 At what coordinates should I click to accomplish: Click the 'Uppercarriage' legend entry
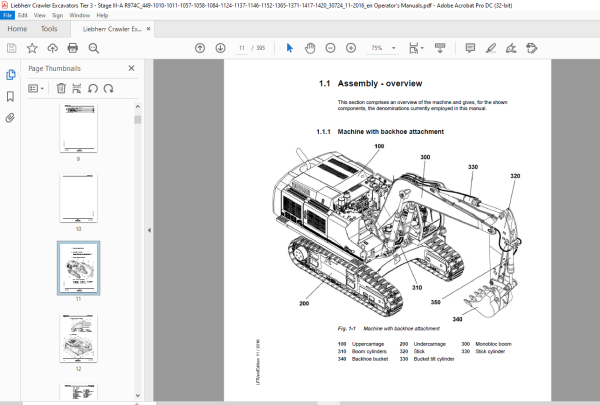[x=368, y=344]
